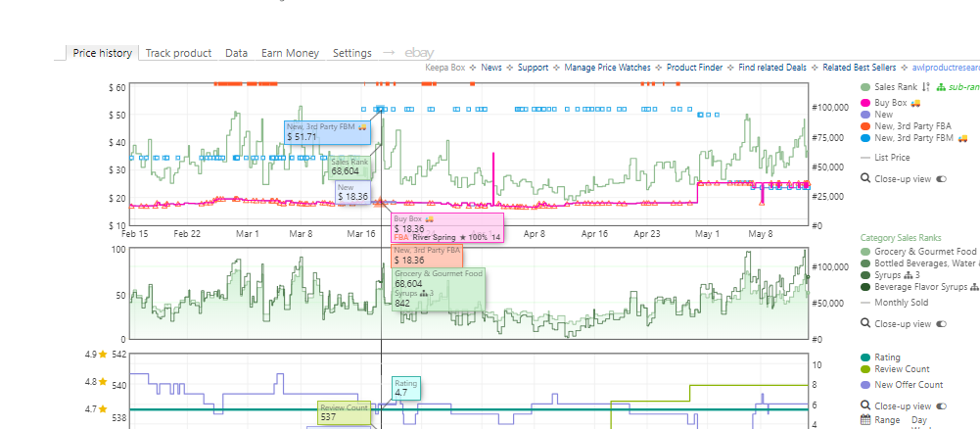Click the Category Sales Ranks heading

[x=901, y=238]
